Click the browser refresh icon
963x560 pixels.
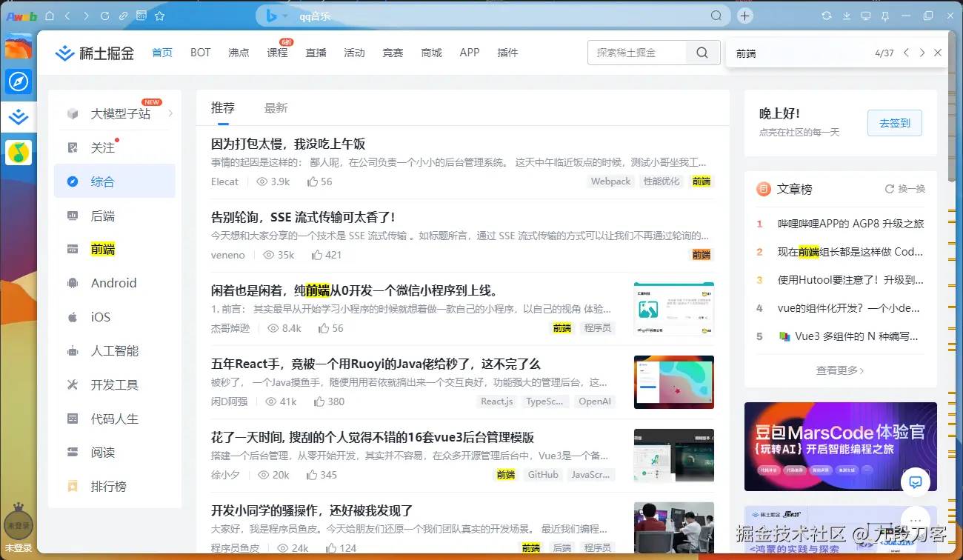point(104,16)
